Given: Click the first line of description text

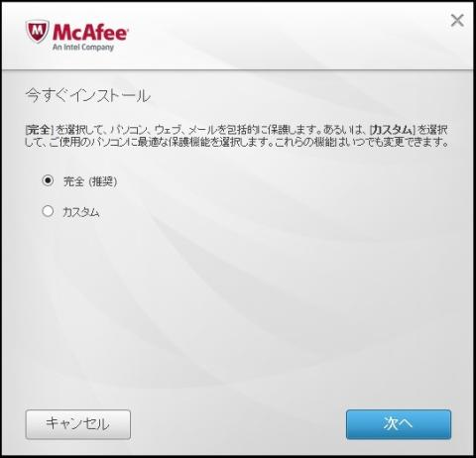Looking at the screenshot, I should 237,130.
